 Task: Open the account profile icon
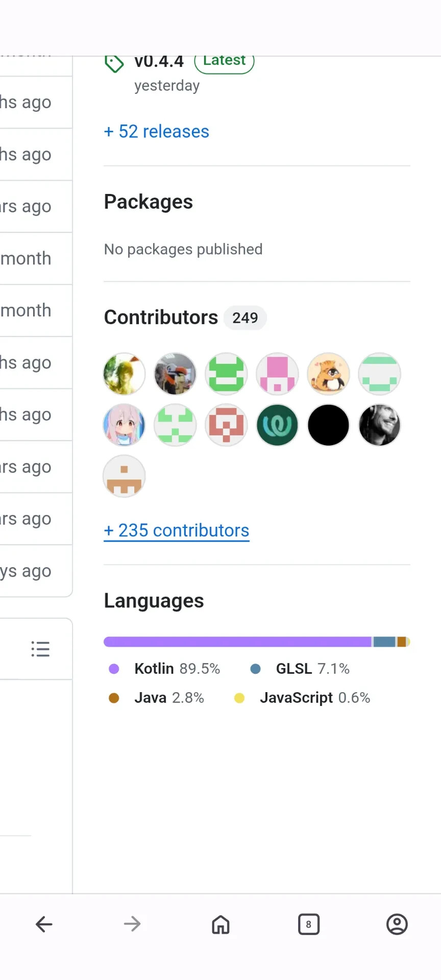tap(397, 924)
